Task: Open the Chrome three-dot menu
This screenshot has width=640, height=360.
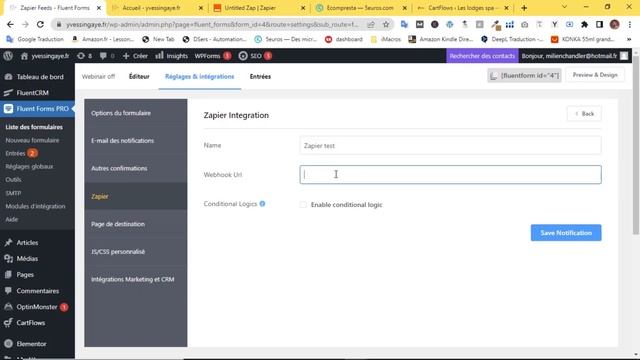Action: [629, 24]
